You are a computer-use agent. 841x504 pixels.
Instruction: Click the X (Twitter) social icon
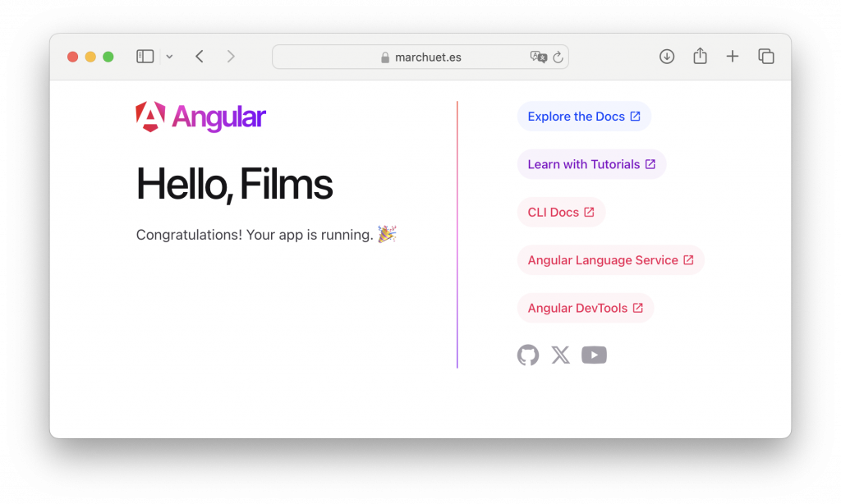click(561, 355)
